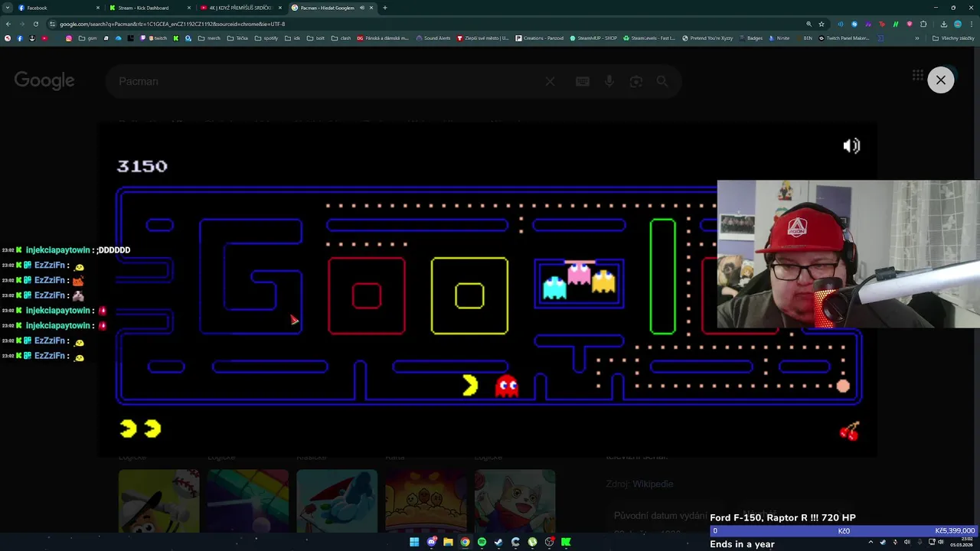
Task: Open the Chrome profile avatar
Action: coord(957,24)
